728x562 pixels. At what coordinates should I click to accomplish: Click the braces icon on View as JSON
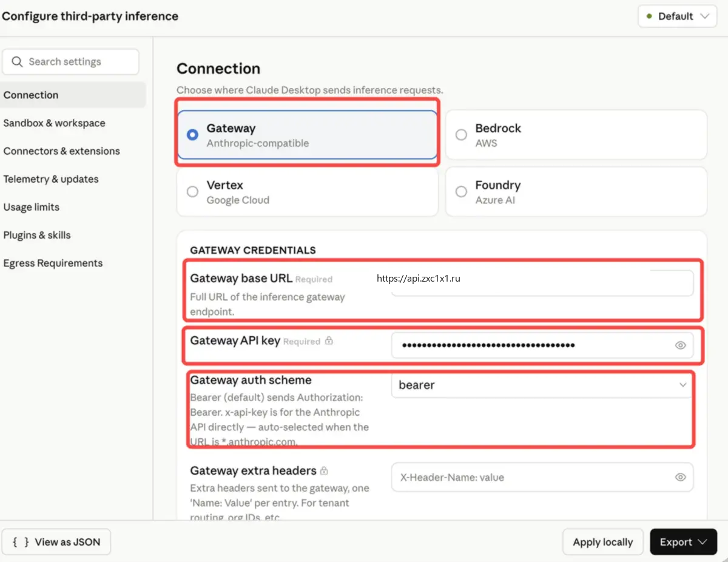pyautogui.click(x=21, y=542)
